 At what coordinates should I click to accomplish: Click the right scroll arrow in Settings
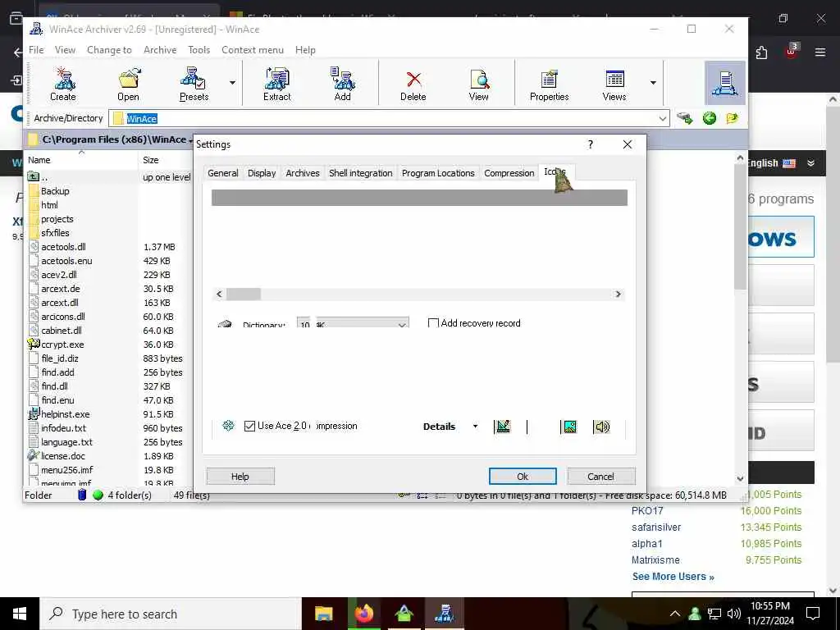point(619,294)
